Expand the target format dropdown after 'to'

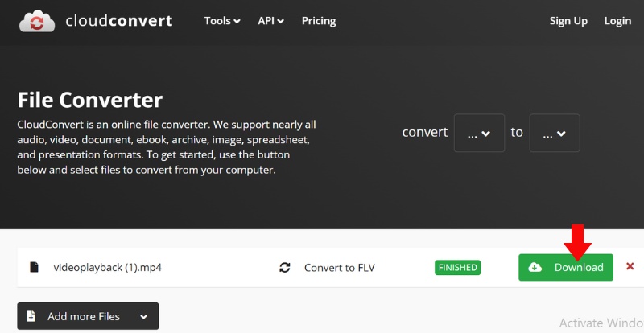(554, 133)
